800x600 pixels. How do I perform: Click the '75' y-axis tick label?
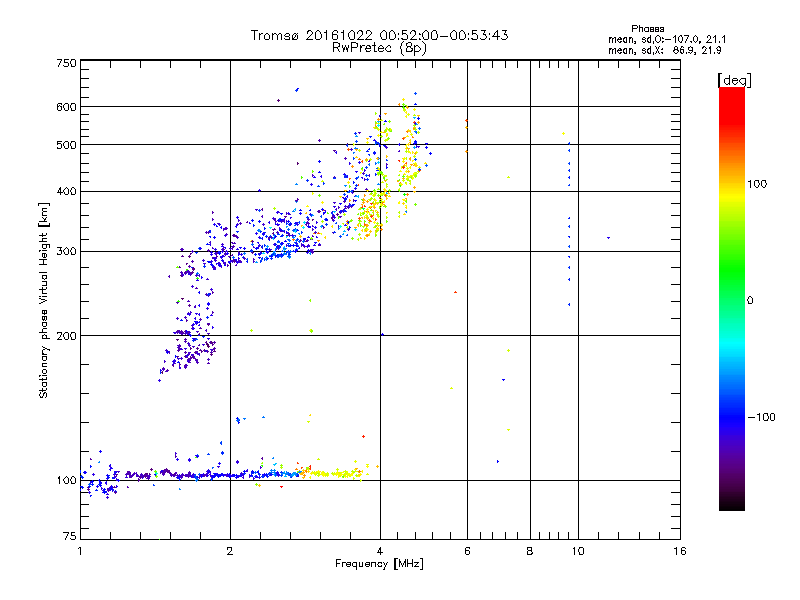click(70, 536)
